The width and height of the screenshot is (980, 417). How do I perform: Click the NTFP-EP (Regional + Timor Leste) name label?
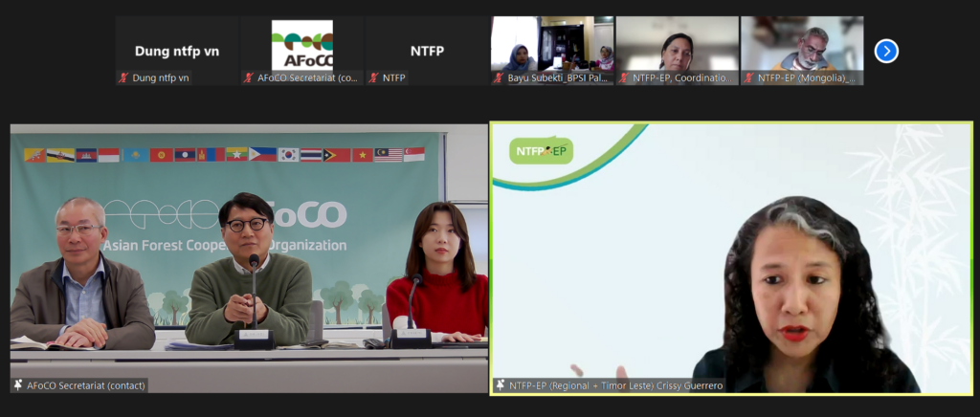coord(611,384)
